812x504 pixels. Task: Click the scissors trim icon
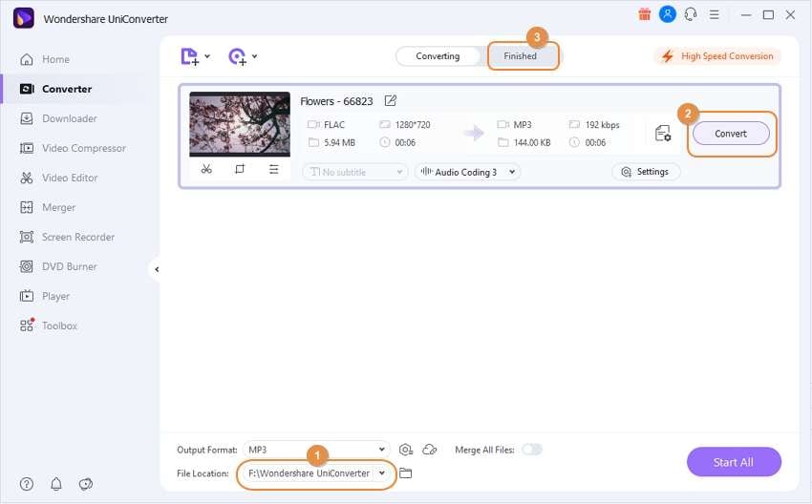click(206, 169)
